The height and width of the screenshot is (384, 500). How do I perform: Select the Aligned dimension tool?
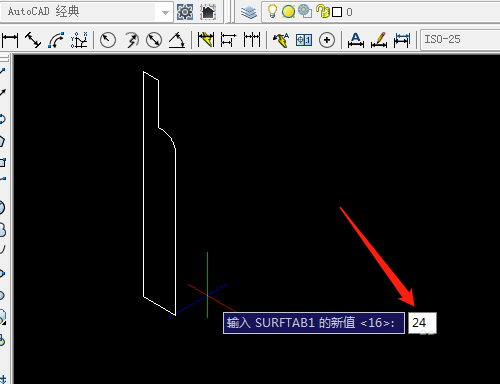pyautogui.click(x=33, y=40)
